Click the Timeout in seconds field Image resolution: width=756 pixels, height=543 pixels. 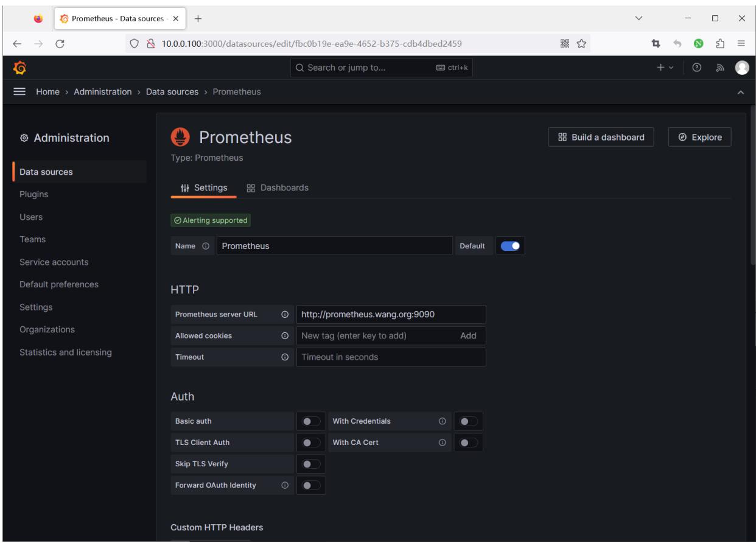391,357
